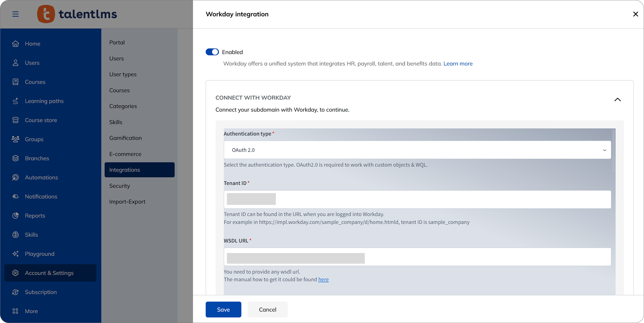
Task: Open Gamification settings
Action: coord(126,138)
